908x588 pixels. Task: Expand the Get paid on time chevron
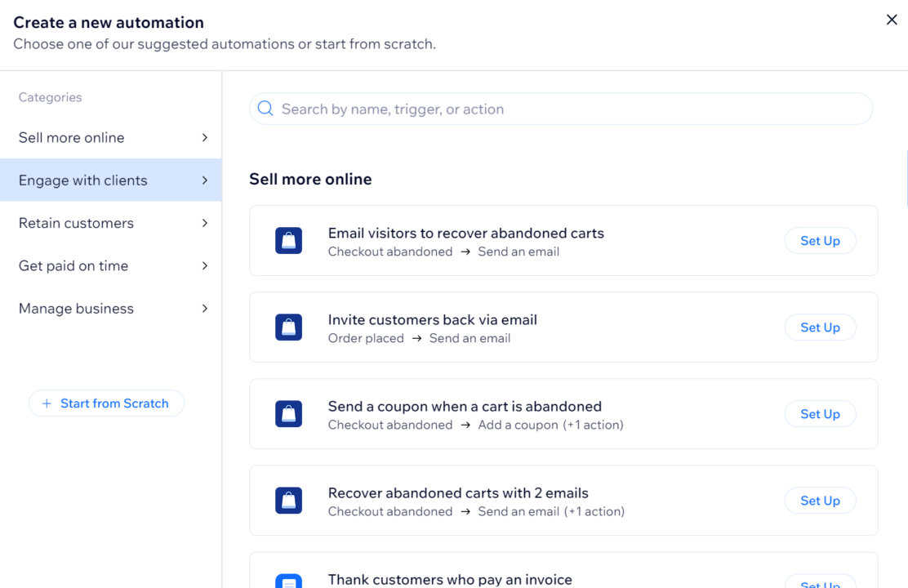(x=205, y=265)
